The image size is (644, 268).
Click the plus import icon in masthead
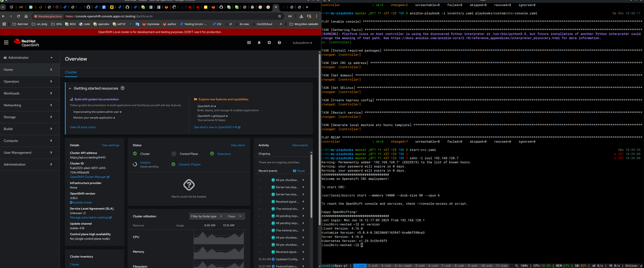coord(269,43)
